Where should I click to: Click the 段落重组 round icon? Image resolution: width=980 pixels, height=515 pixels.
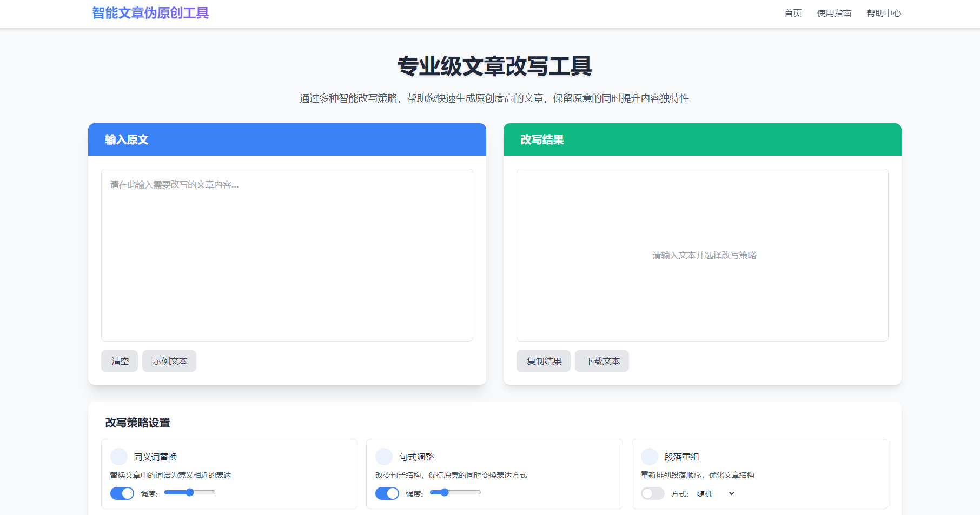650,457
